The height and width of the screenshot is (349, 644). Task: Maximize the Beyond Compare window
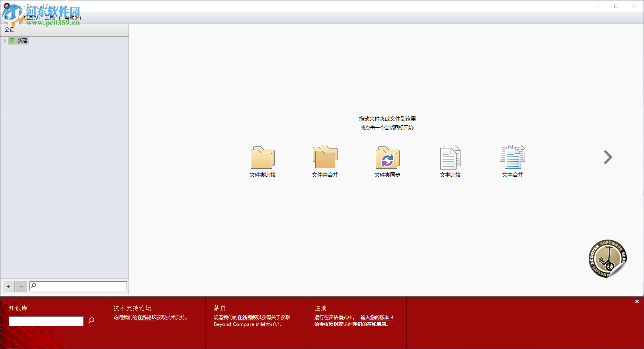[x=616, y=6]
